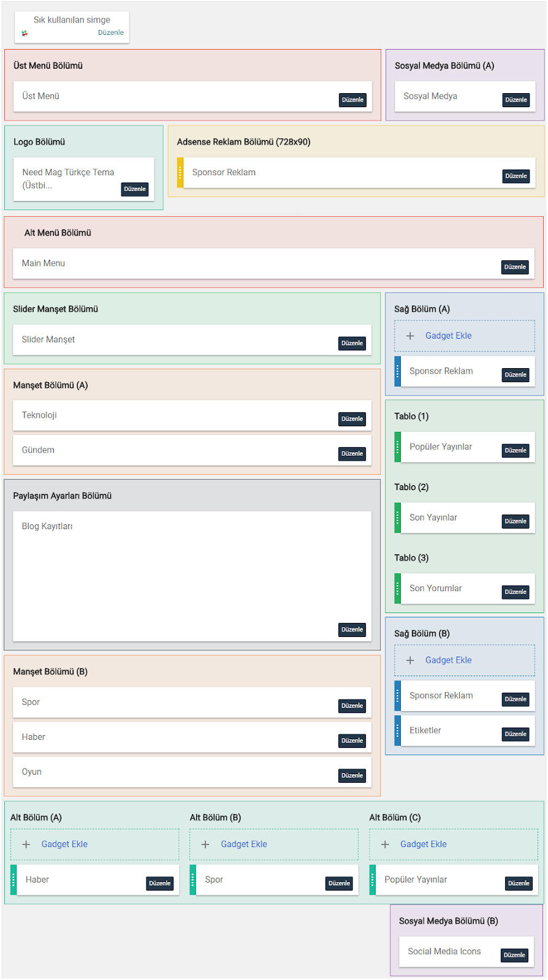The height and width of the screenshot is (980, 548).
Task: Click the plus icon in Sağ Bölüm (B)
Action: 411,660
